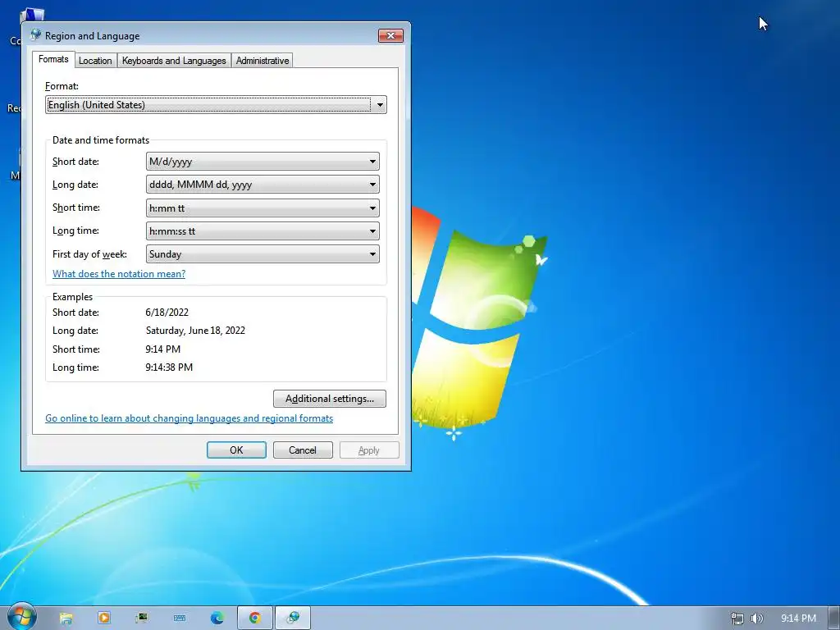Confirm the dialog with OK
The width and height of the screenshot is (840, 630).
pyautogui.click(x=236, y=450)
